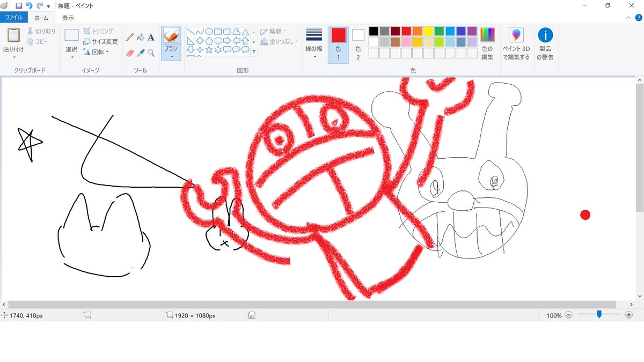Viewport: 644px width, 362px height.
Task: Click the Redo arrow in title bar
Action: [x=40, y=5]
